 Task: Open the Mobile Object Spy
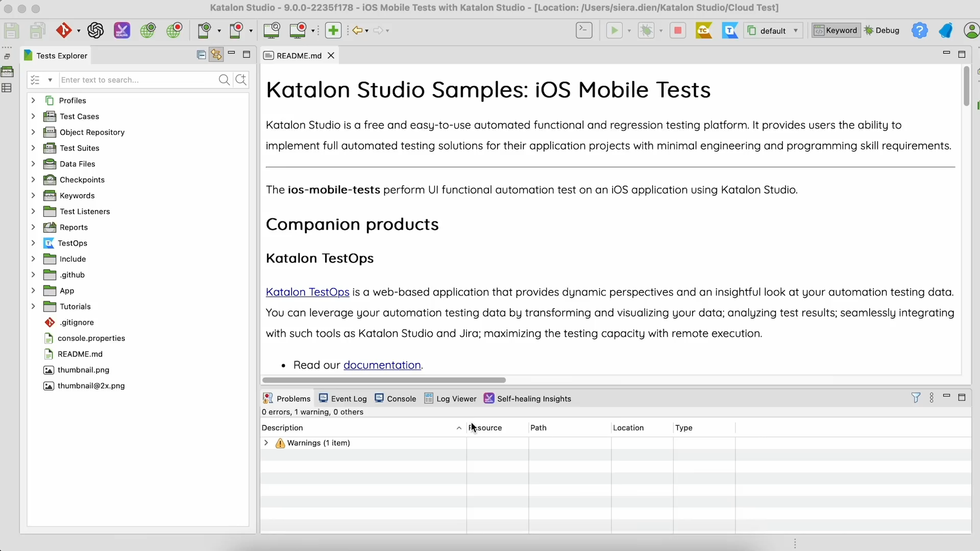[x=205, y=30]
